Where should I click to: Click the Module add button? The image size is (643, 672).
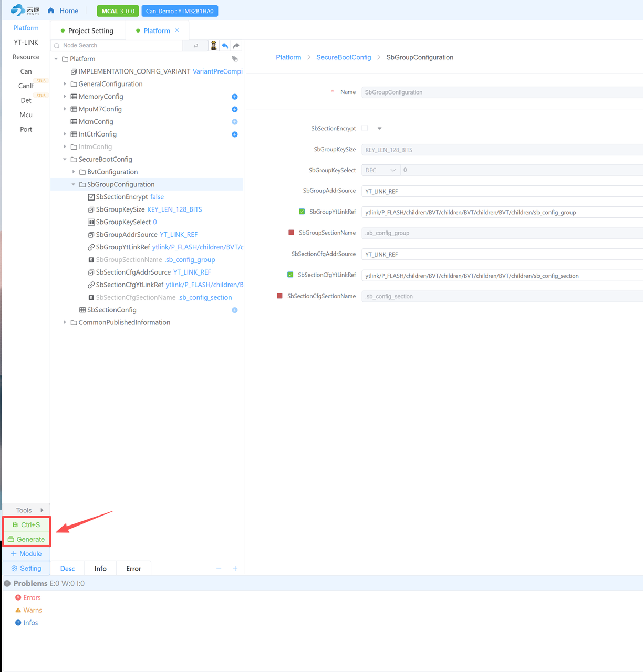coord(26,554)
